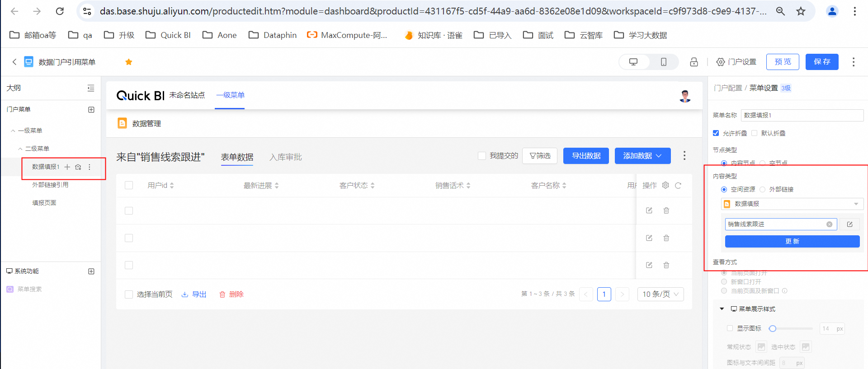Image resolution: width=868 pixels, height=369 pixels.
Task: Switch to the 入库审批 tab
Action: [285, 157]
